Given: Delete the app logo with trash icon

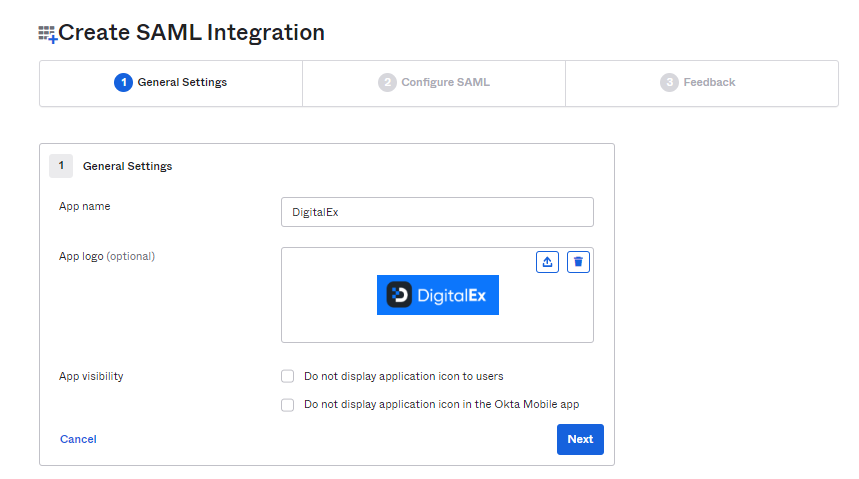Looking at the screenshot, I should coord(578,262).
